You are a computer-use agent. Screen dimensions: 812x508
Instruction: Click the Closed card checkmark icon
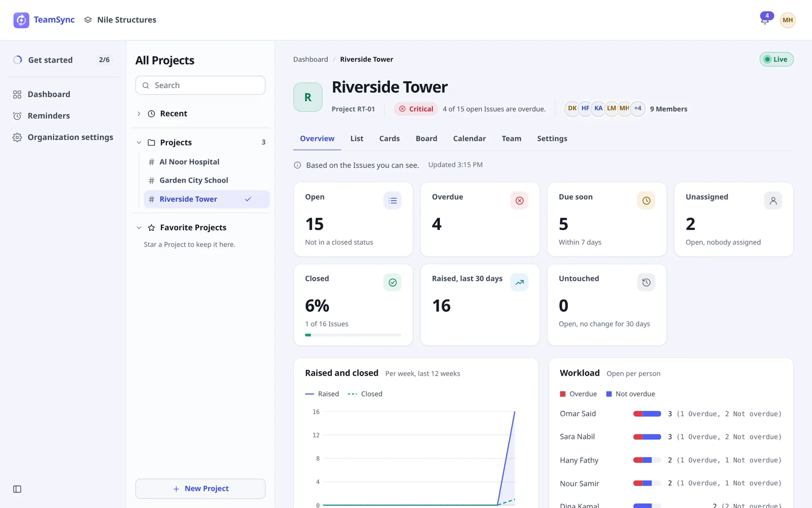tap(392, 282)
